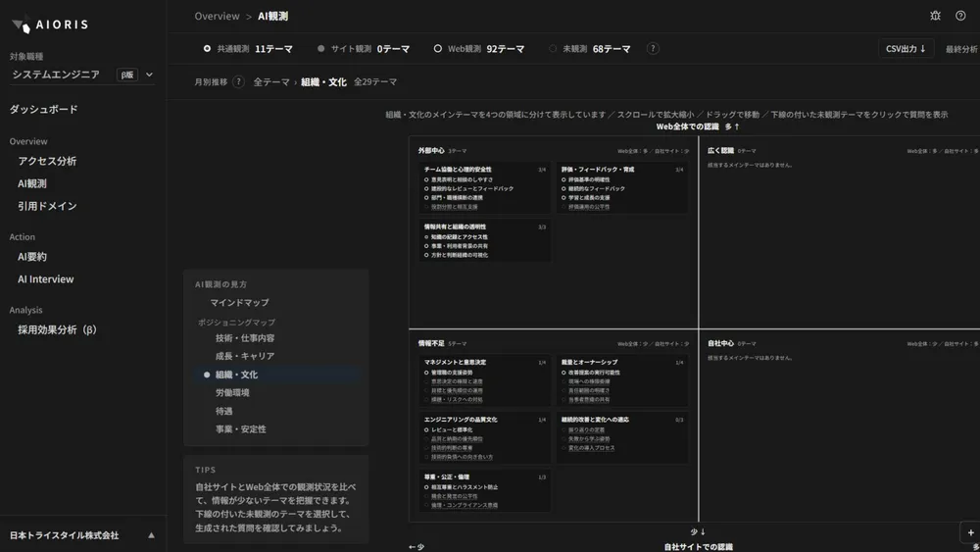Click the 自社中心 quadrant heading

(x=720, y=344)
